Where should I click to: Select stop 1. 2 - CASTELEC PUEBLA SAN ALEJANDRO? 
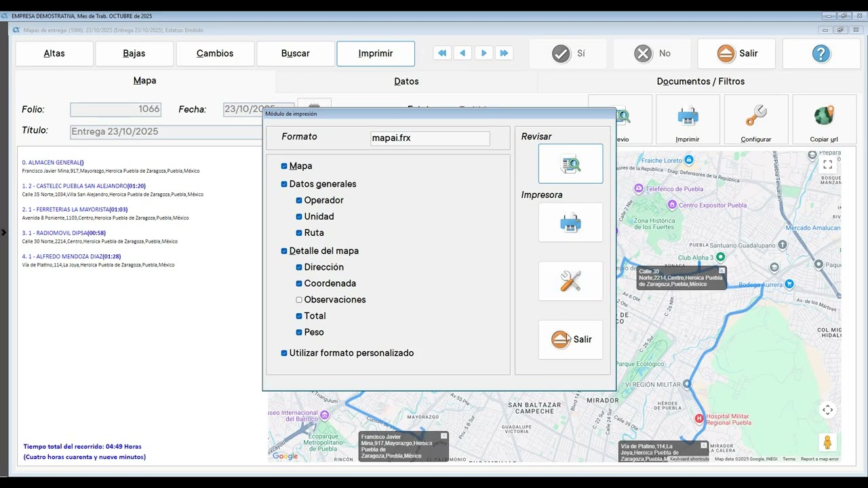coord(83,186)
